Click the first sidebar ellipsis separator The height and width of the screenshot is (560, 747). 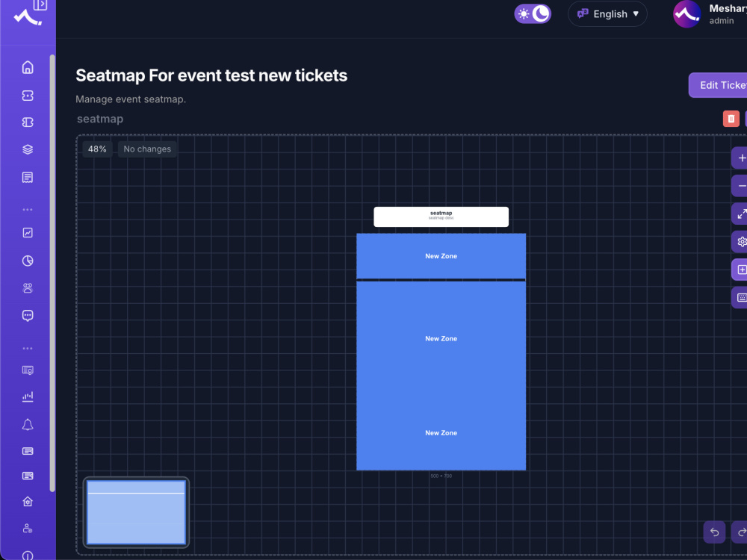click(28, 210)
